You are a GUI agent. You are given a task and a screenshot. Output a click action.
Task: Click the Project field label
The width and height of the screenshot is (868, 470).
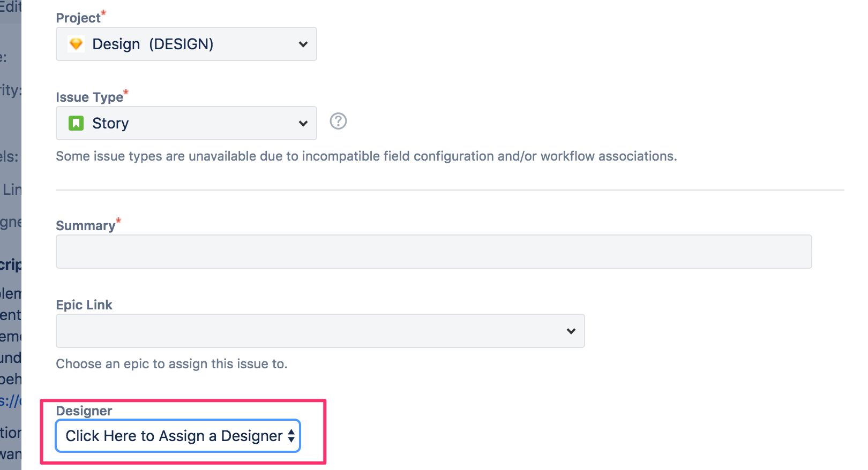point(78,18)
